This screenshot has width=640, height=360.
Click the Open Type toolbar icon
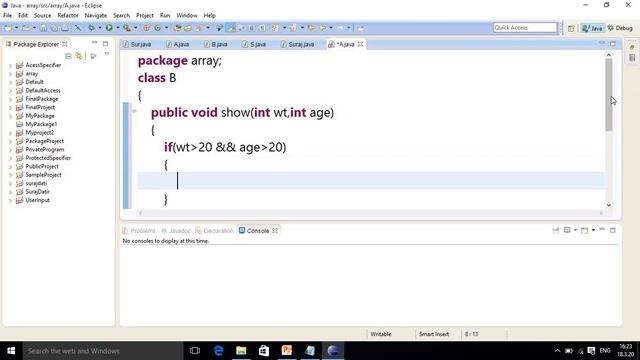(x=177, y=28)
